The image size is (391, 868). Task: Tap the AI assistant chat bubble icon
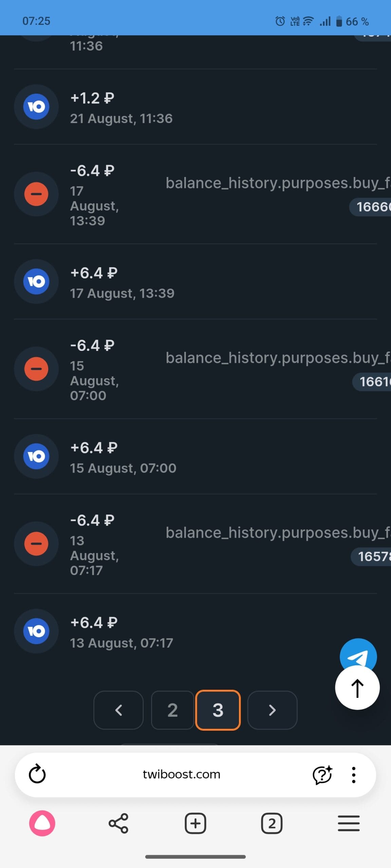click(x=322, y=775)
